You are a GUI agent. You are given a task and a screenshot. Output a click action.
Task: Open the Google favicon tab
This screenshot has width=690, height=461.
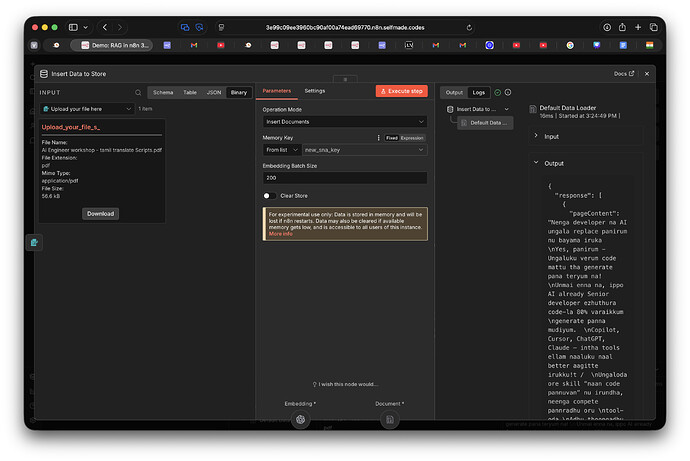coord(570,45)
